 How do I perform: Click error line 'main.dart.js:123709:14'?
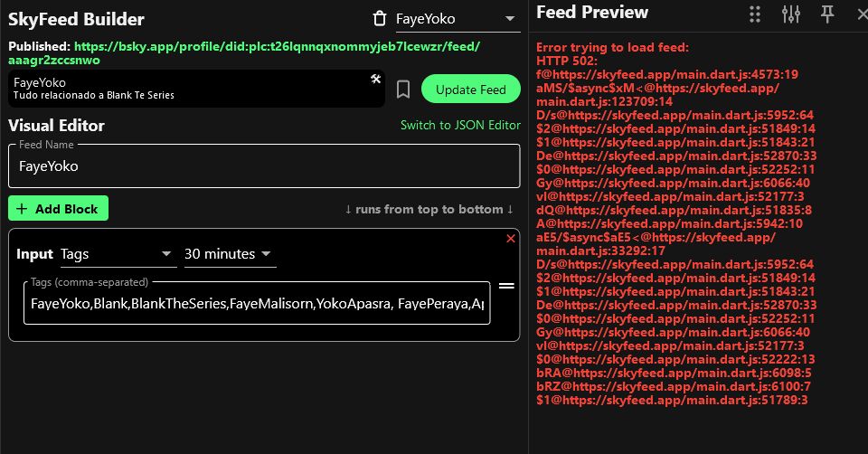pos(605,101)
